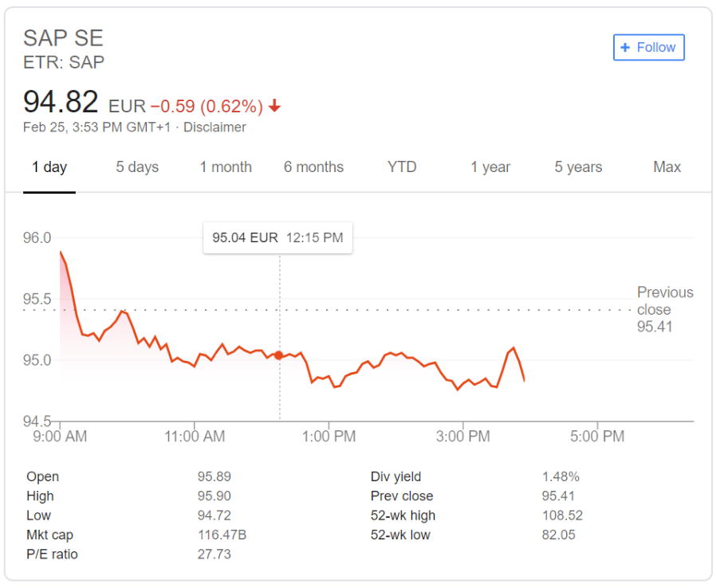Screen dimensions: 716x588
Task: Follow SAP SE stock
Action: click(x=648, y=48)
